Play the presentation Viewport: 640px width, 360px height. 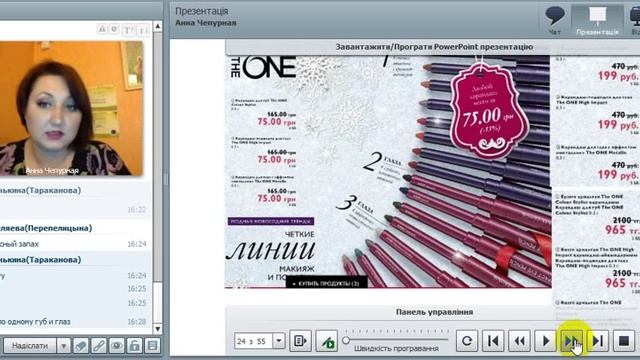(x=546, y=340)
